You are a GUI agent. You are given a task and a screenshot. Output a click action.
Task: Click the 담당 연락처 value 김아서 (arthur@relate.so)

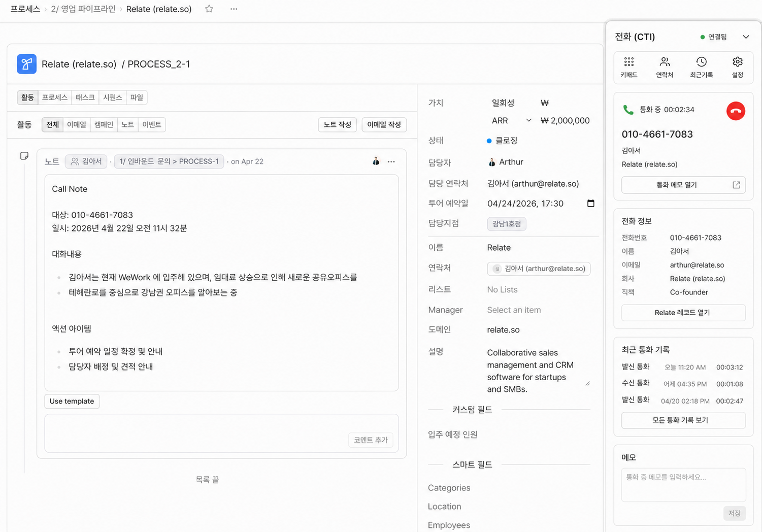point(533,184)
